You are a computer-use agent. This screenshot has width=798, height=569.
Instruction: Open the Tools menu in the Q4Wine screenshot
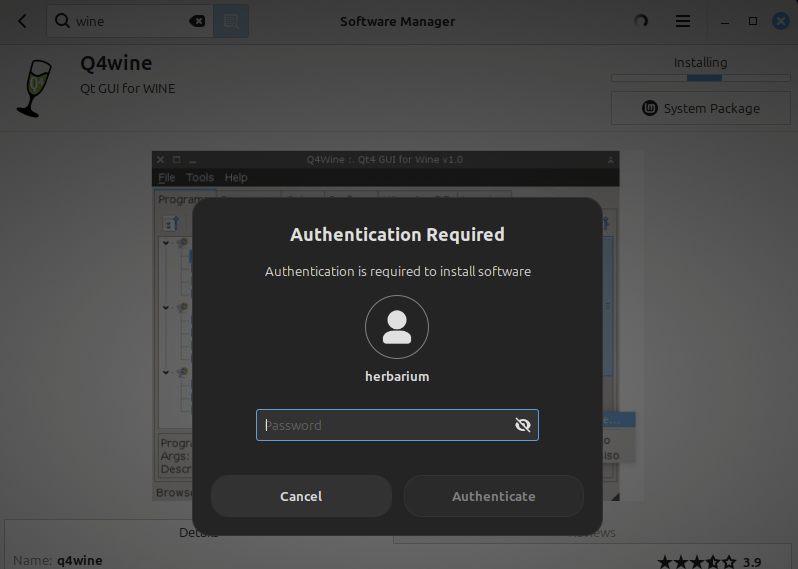(200, 178)
